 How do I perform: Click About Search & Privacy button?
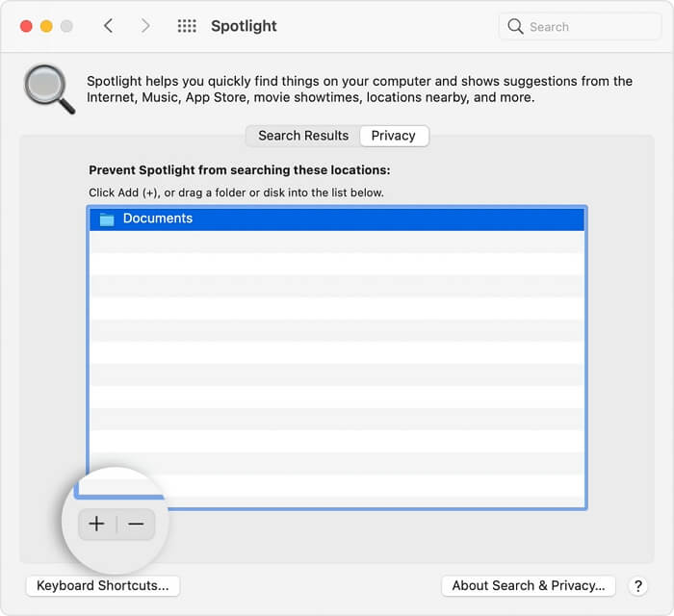click(528, 585)
